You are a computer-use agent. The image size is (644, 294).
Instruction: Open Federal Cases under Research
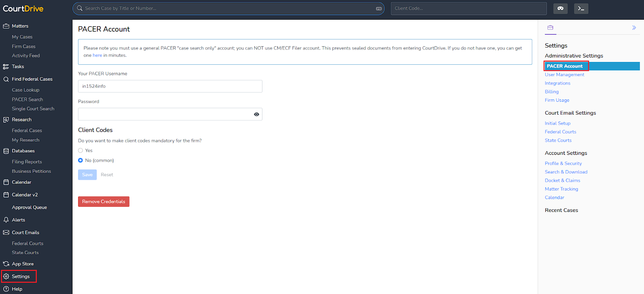pos(27,131)
